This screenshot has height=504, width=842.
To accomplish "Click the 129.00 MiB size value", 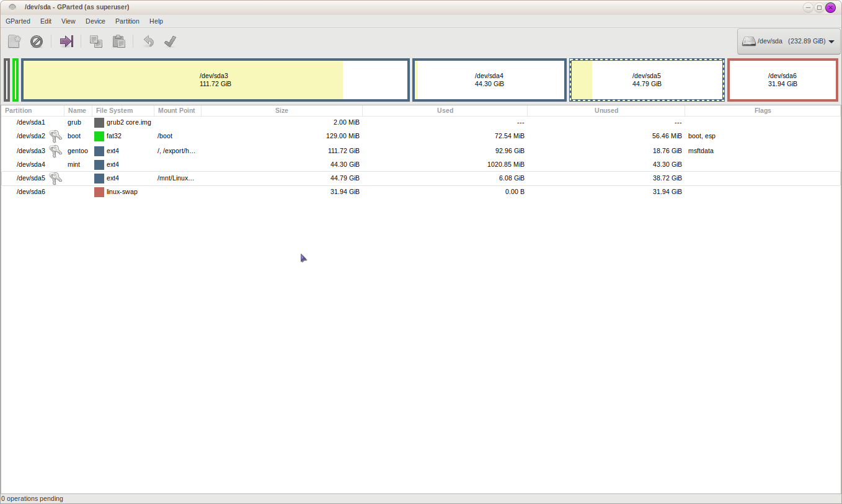I will [x=342, y=136].
